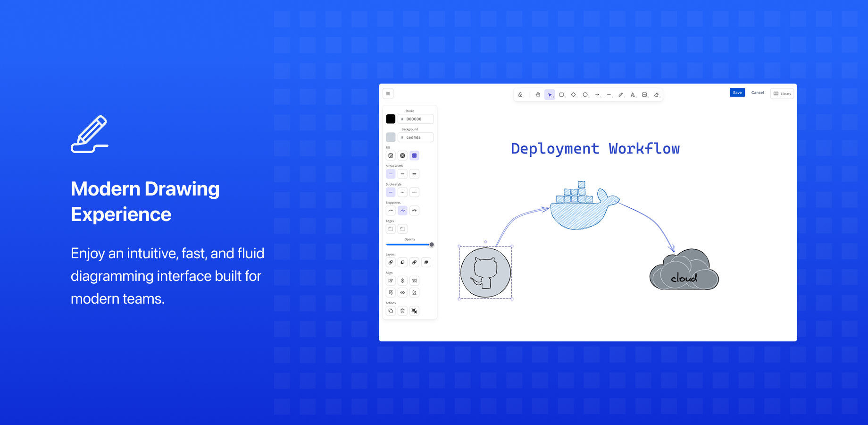Edit the background hex value ced4da

tap(416, 137)
